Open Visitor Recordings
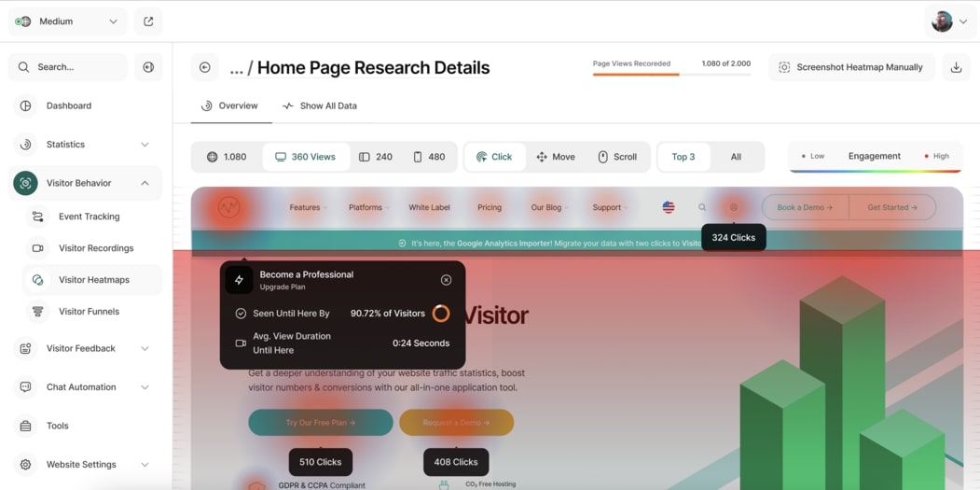The height and width of the screenshot is (490, 980). pos(96,248)
